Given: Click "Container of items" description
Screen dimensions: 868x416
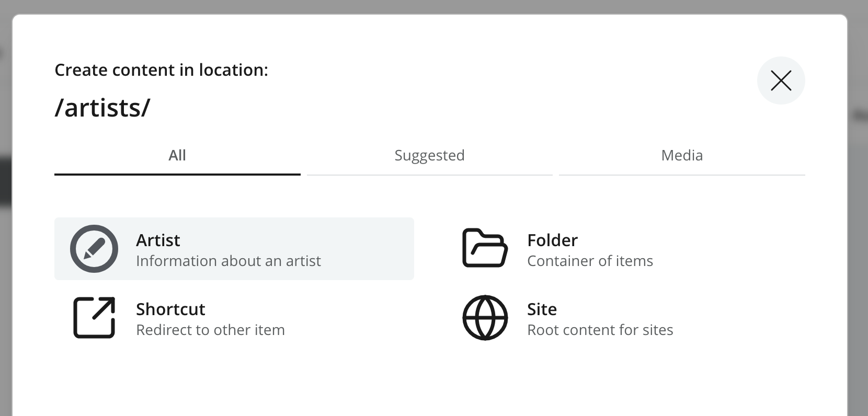Looking at the screenshot, I should (590, 261).
